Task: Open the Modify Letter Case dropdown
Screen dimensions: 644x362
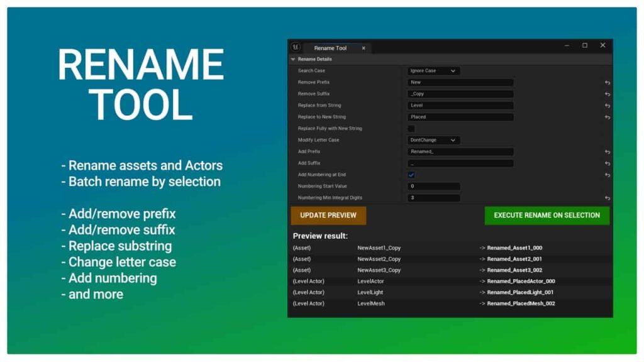Action: tap(433, 140)
